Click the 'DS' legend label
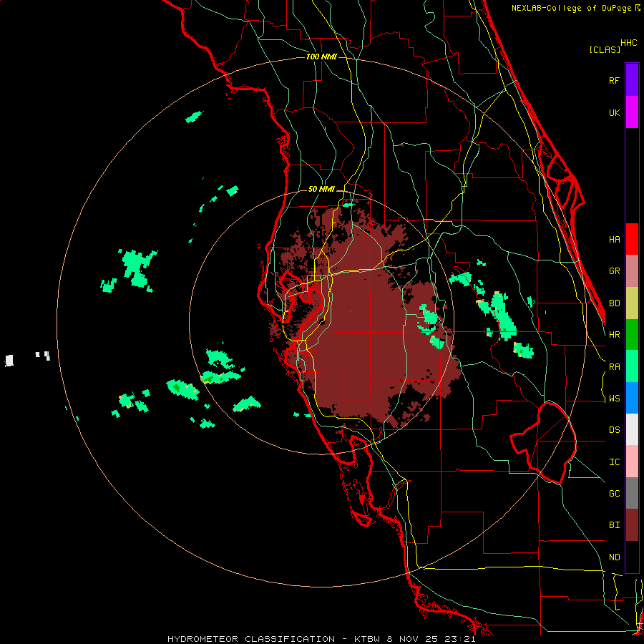Viewport: 644px width, 644px height. (614, 430)
